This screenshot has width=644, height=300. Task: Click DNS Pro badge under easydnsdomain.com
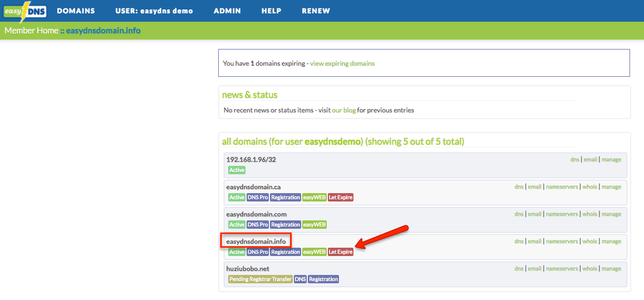click(258, 225)
